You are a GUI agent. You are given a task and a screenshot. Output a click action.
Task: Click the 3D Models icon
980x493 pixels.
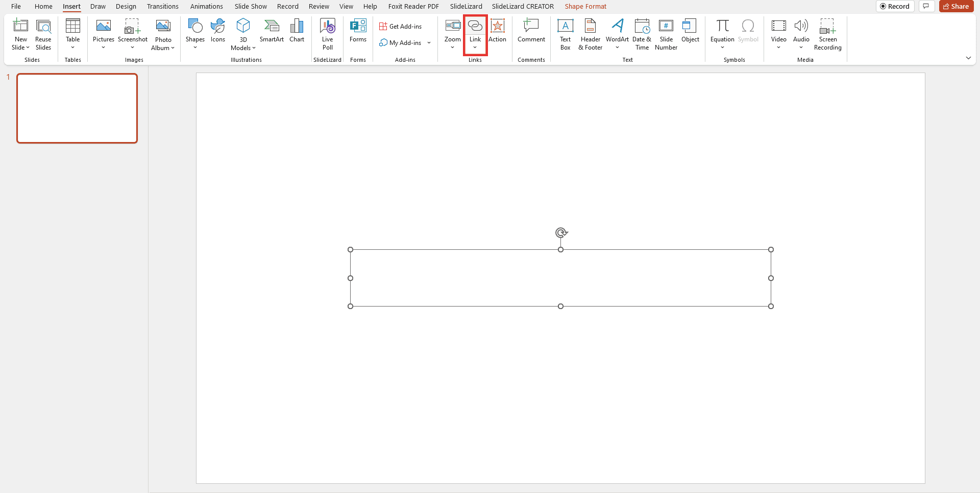pyautogui.click(x=243, y=26)
